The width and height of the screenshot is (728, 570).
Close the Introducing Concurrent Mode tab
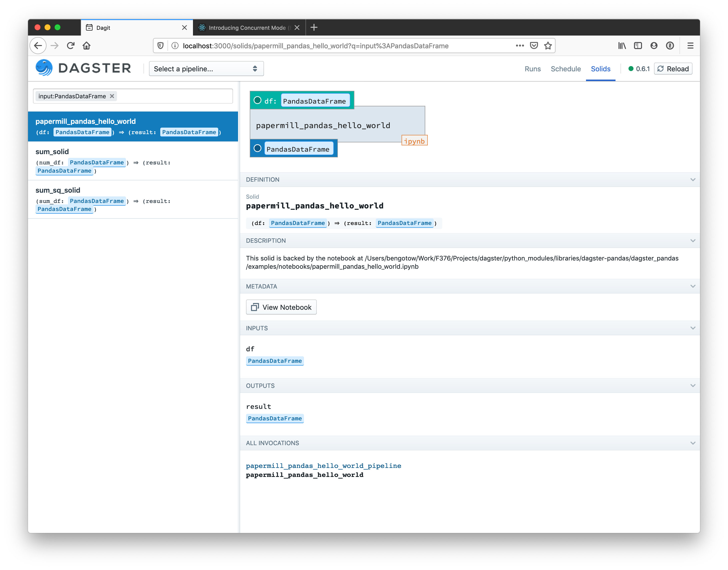click(297, 28)
